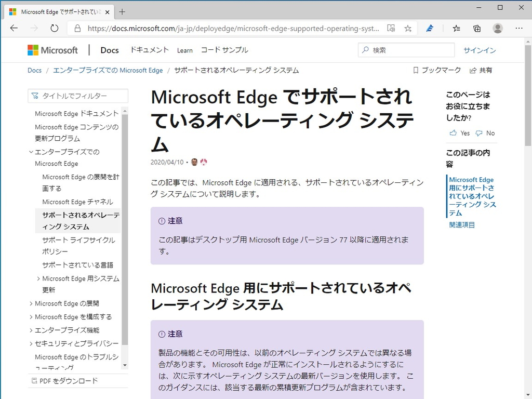532x399 pixels.
Task: Click the article date 2020/04/10
Action: coord(167,162)
